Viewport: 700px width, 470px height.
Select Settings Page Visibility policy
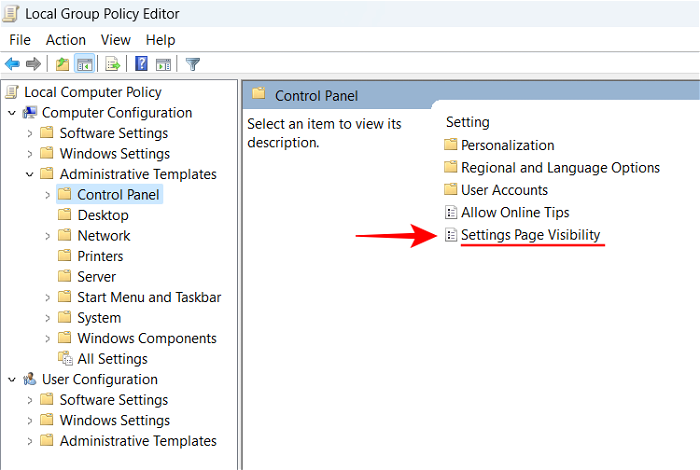(x=530, y=235)
